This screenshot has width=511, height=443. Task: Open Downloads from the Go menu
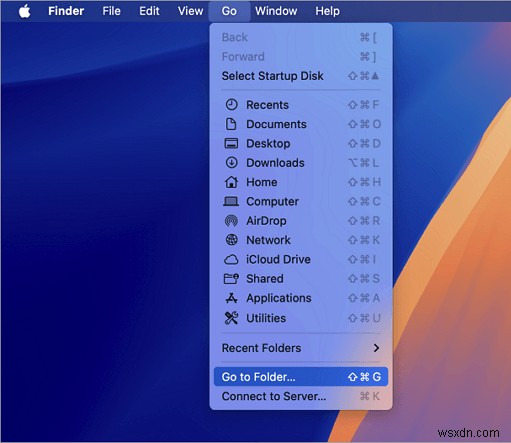coord(301,163)
